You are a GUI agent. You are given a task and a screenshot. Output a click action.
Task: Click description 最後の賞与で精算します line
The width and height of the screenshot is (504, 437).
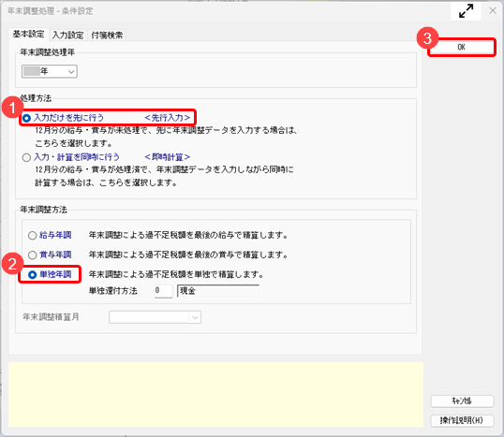(x=188, y=255)
